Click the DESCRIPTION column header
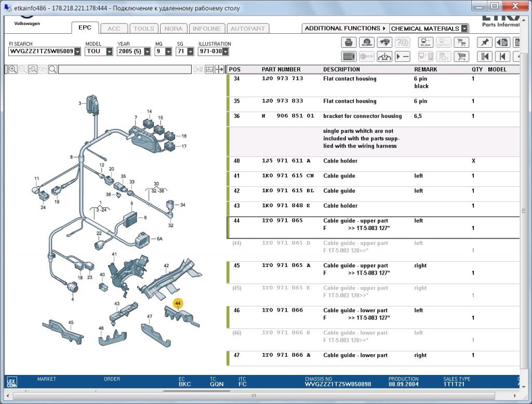This screenshot has width=532, height=404. point(341,70)
